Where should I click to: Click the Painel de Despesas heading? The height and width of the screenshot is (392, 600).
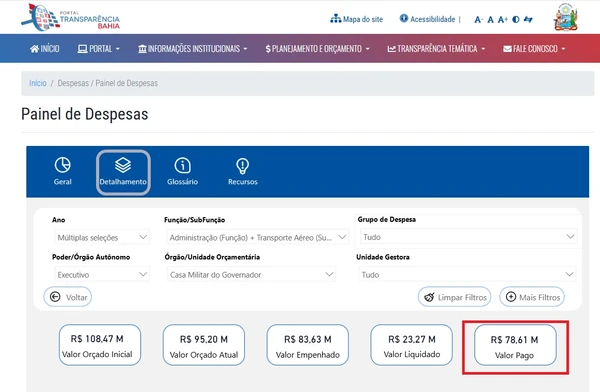(x=85, y=114)
